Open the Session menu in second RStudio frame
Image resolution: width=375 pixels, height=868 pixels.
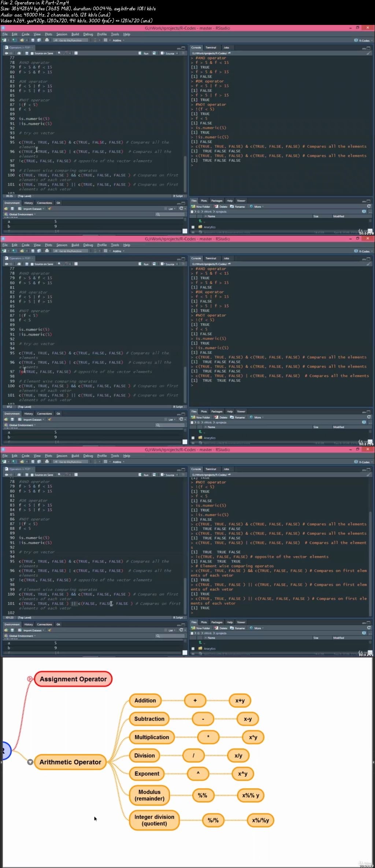click(62, 245)
